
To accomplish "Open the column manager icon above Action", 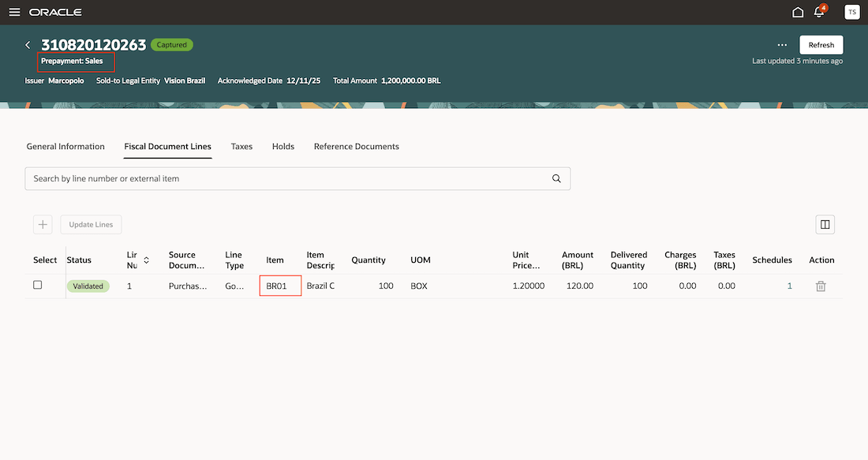I will tap(825, 224).
